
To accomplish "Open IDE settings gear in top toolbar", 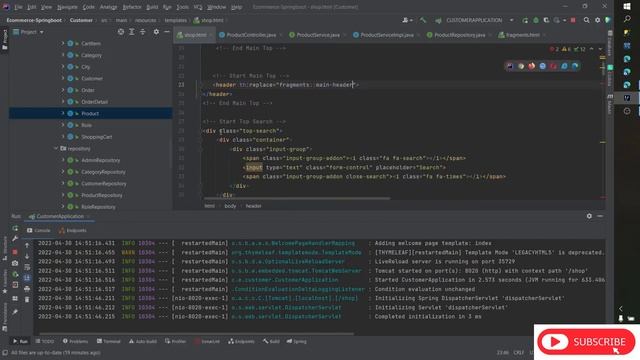I will coord(598,20).
